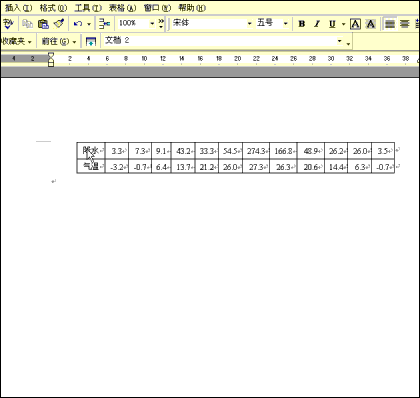Expand the 宋体 font name dropdown
Image resolution: width=420 pixels, height=398 pixels.
tap(249, 23)
